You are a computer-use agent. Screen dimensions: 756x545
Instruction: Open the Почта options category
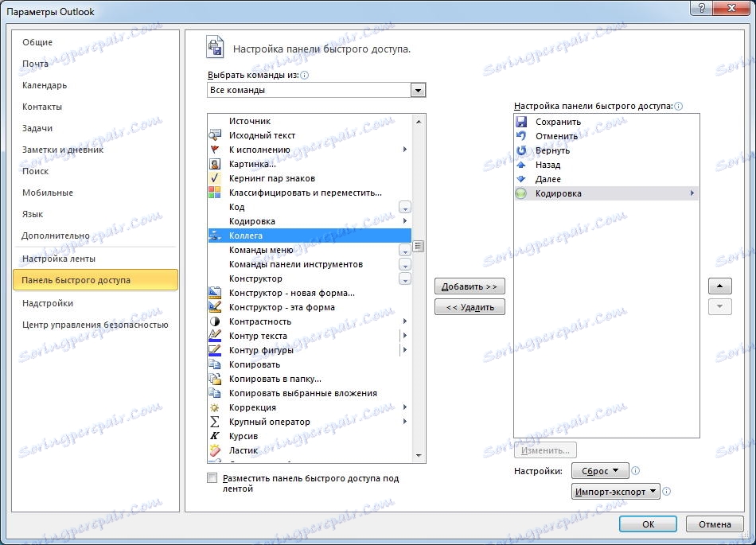(35, 64)
